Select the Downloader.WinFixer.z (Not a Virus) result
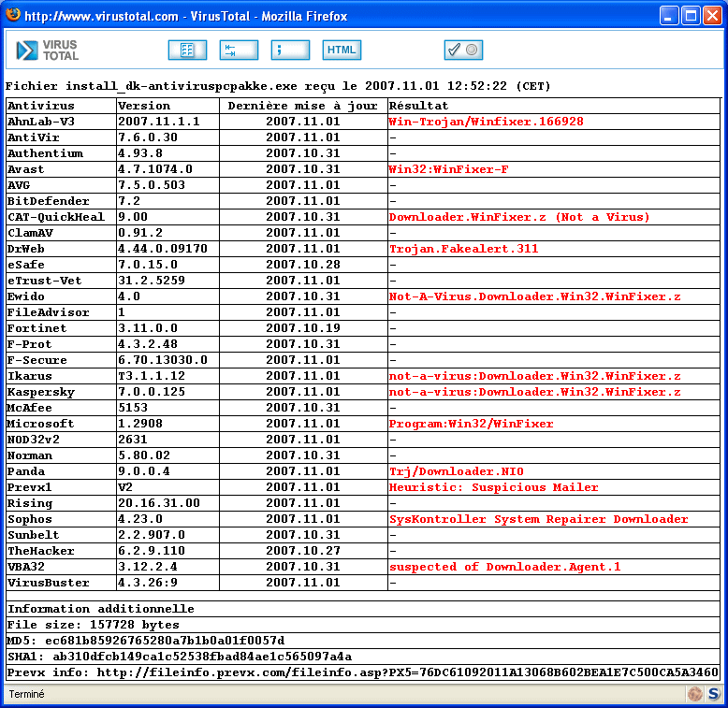 click(519, 217)
